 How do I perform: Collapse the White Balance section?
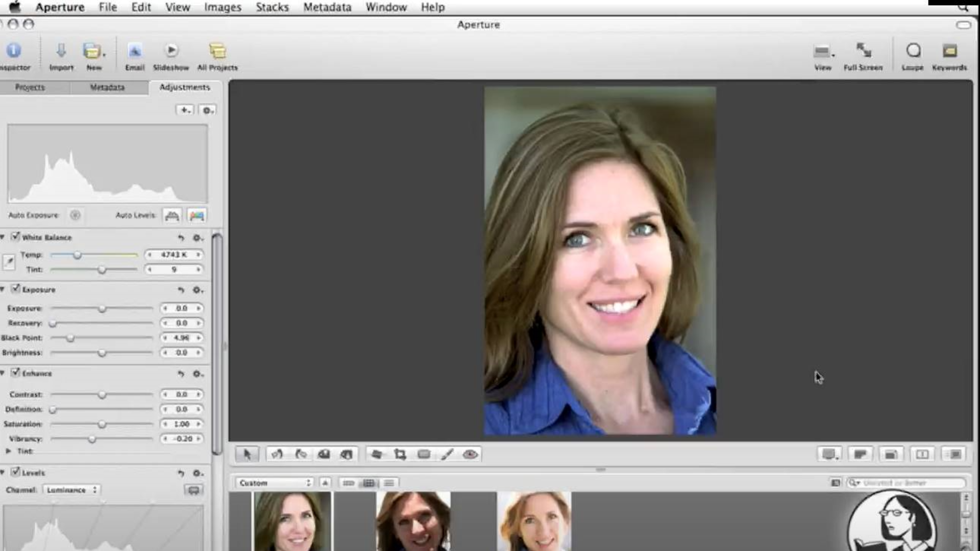pyautogui.click(x=3, y=237)
